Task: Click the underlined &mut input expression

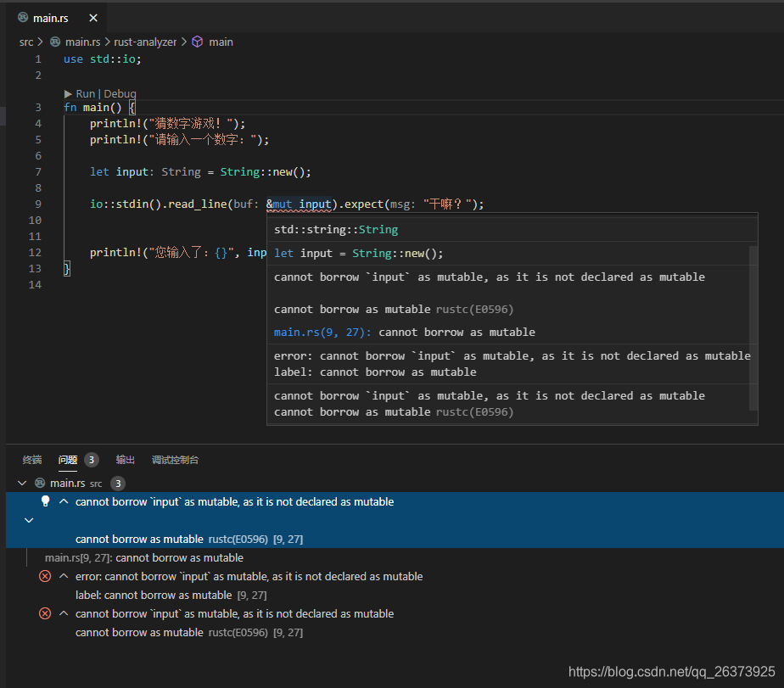Action: pos(299,204)
